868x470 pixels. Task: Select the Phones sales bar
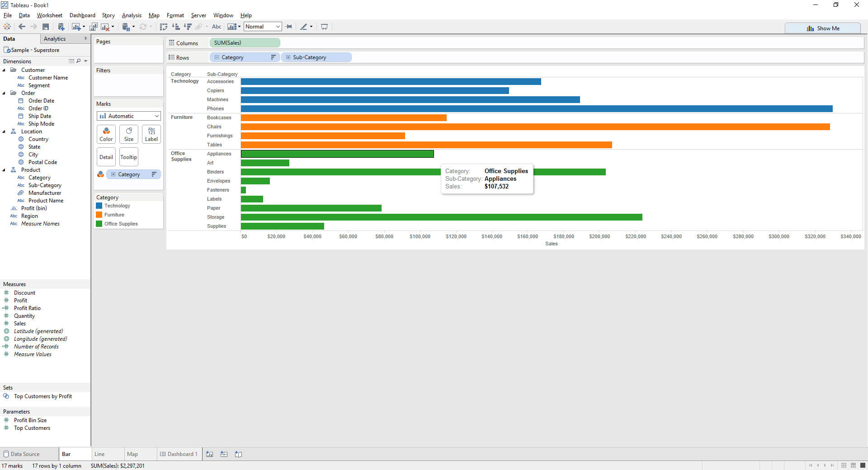[x=537, y=108]
